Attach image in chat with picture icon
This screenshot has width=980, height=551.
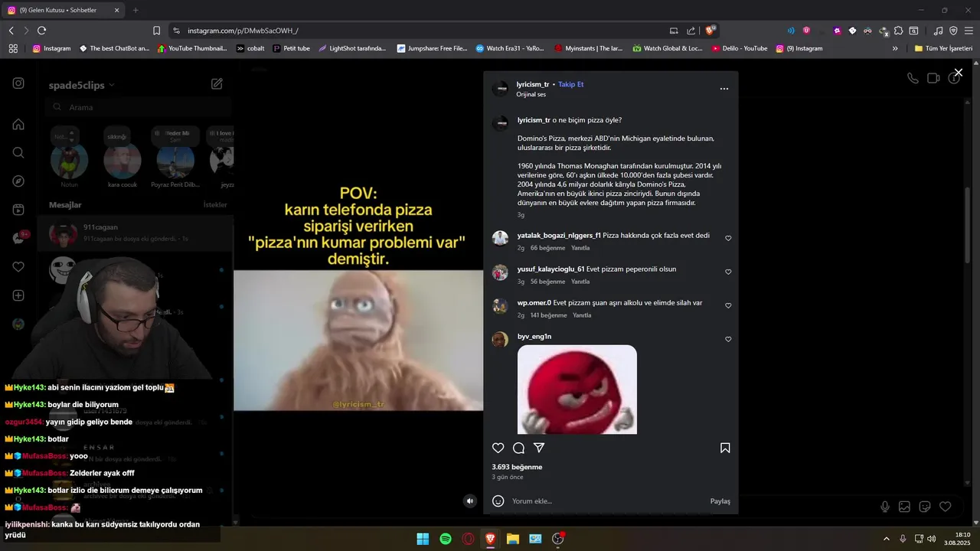pos(904,507)
